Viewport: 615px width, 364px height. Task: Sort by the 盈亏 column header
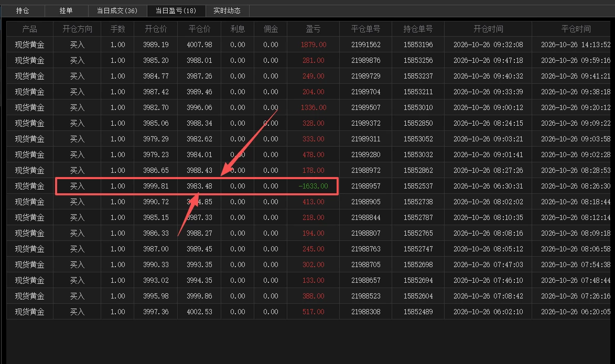(314, 29)
